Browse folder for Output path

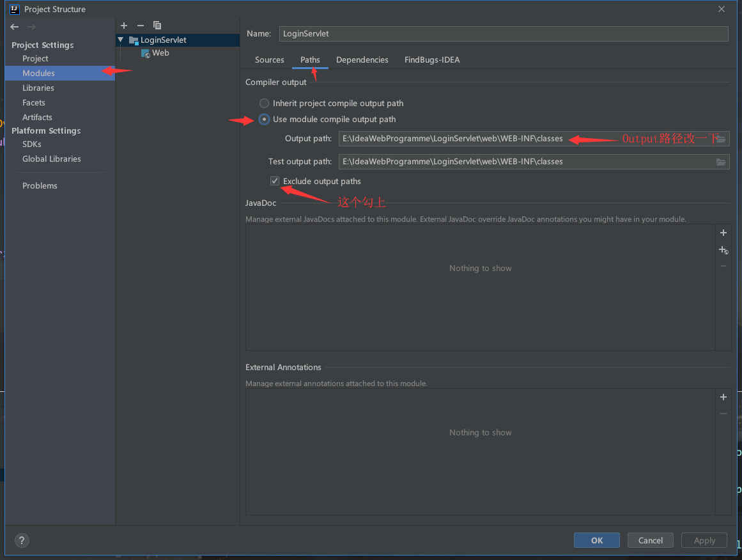point(721,139)
